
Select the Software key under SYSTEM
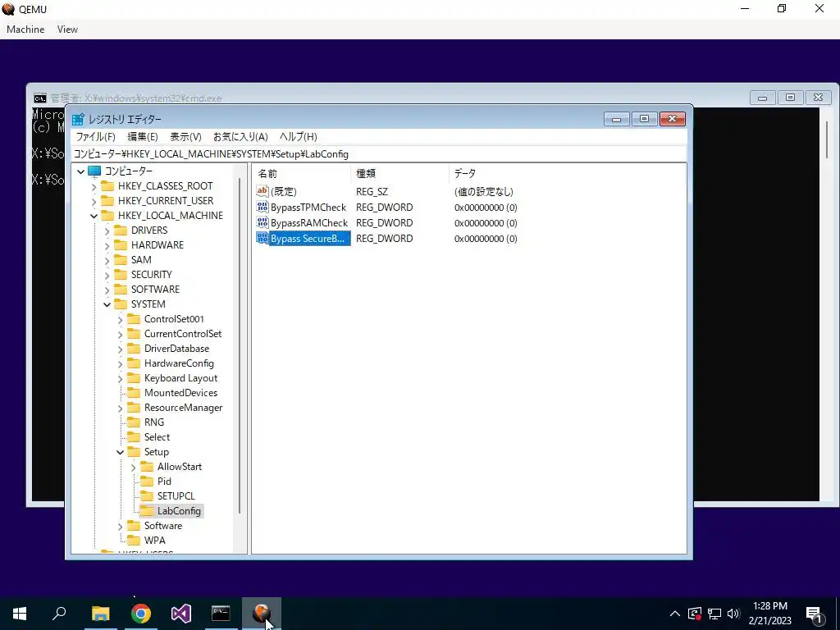coord(163,526)
